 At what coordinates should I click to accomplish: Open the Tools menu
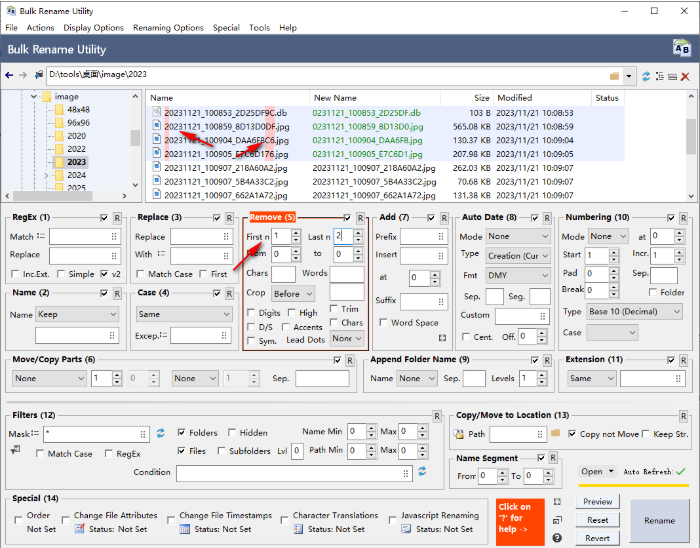point(259,28)
